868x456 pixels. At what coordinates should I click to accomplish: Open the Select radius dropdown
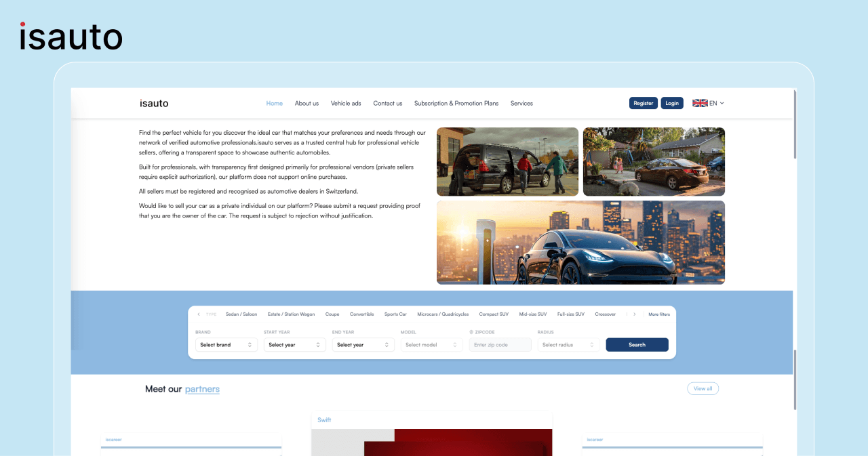569,345
